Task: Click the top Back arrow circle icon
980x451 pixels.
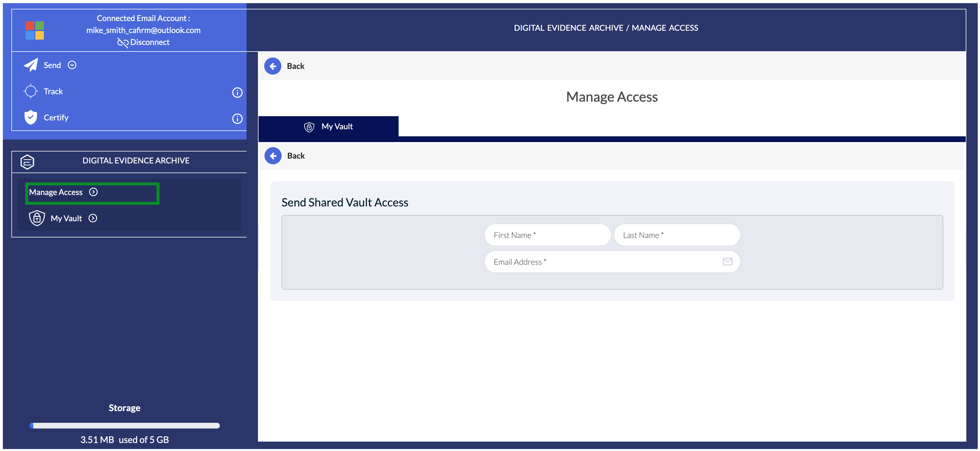Action: 273,66
